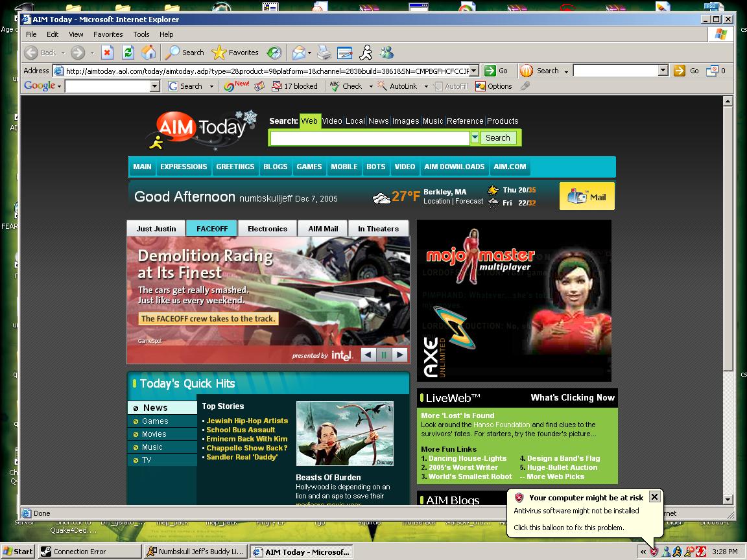The height and width of the screenshot is (560, 747).
Task: Click the green Search button
Action: coord(497,137)
